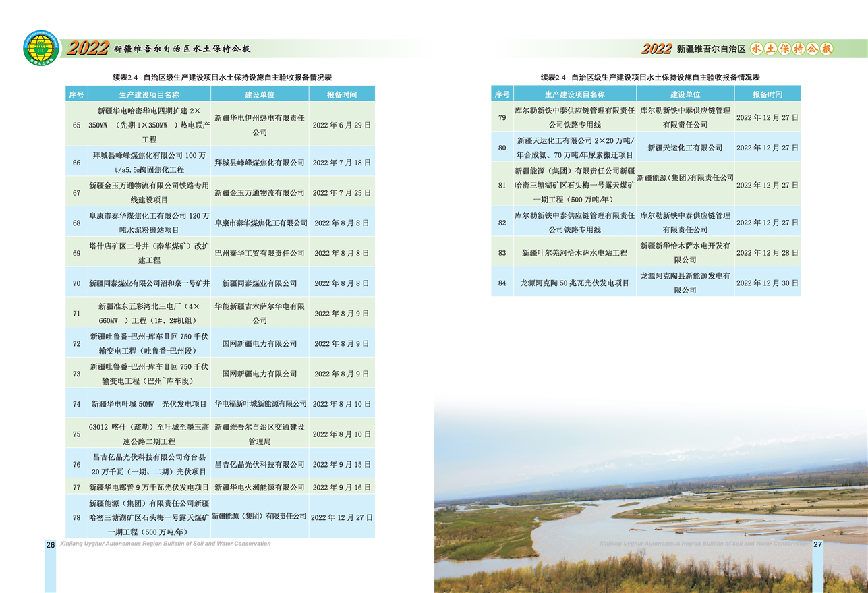Click row 75 date '2022 年 8 月 10 日'

click(342, 434)
